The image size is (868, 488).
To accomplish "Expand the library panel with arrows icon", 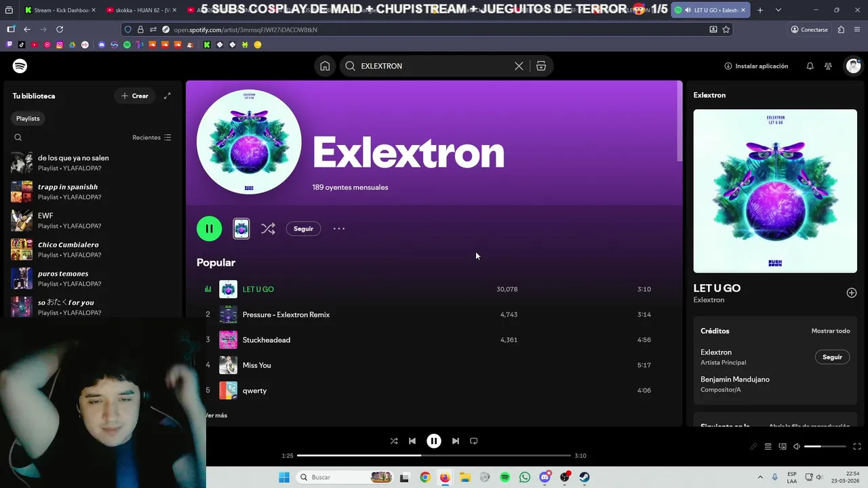I will pyautogui.click(x=167, y=96).
